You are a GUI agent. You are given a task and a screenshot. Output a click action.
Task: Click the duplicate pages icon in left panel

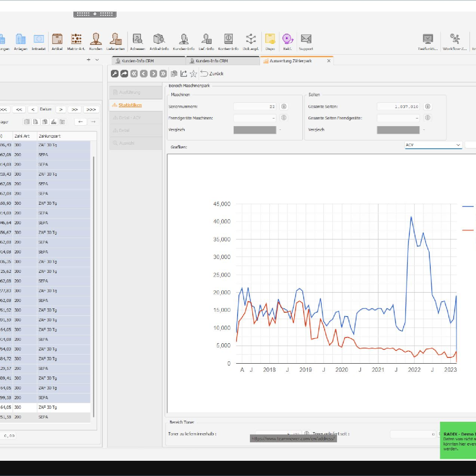(x=45, y=122)
